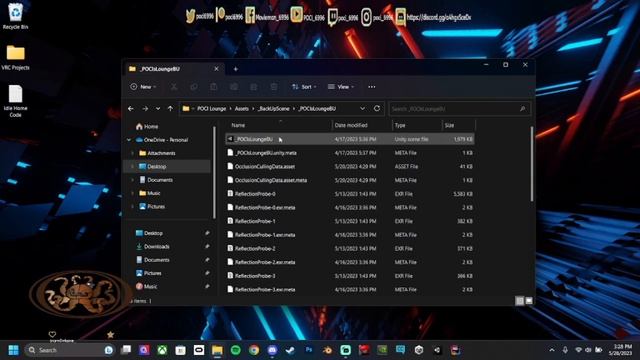Open the Recycle Bin desktop icon

16,16
